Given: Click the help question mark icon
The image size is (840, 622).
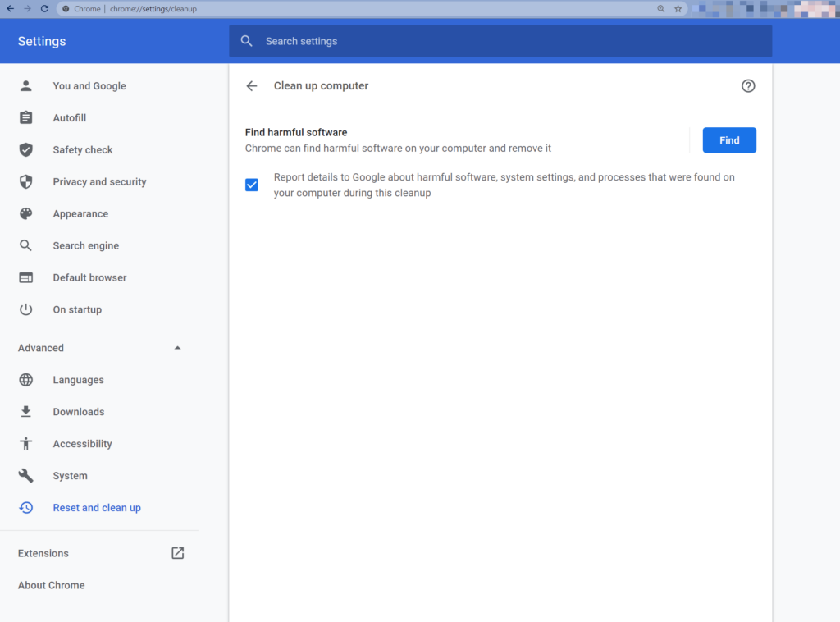Looking at the screenshot, I should (x=747, y=85).
